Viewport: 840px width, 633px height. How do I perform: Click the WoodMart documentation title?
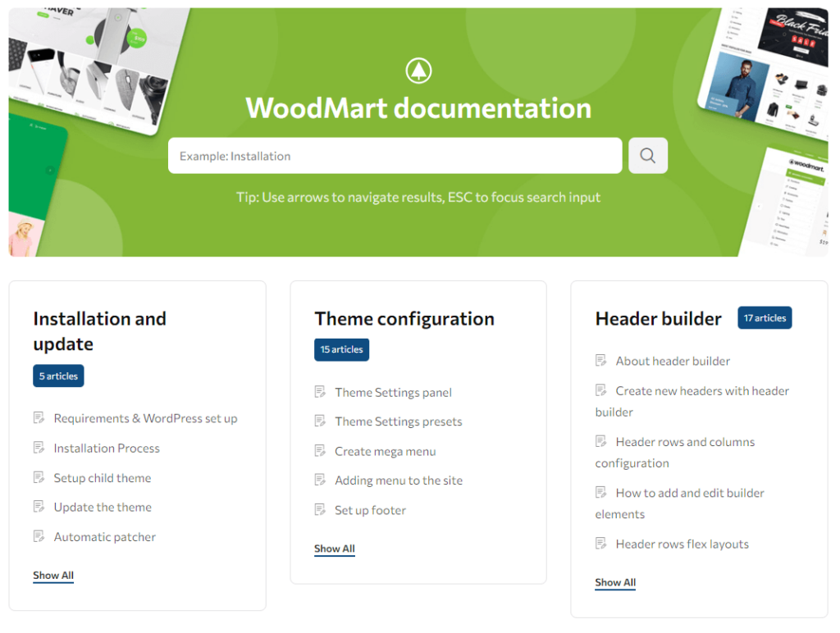pos(418,108)
